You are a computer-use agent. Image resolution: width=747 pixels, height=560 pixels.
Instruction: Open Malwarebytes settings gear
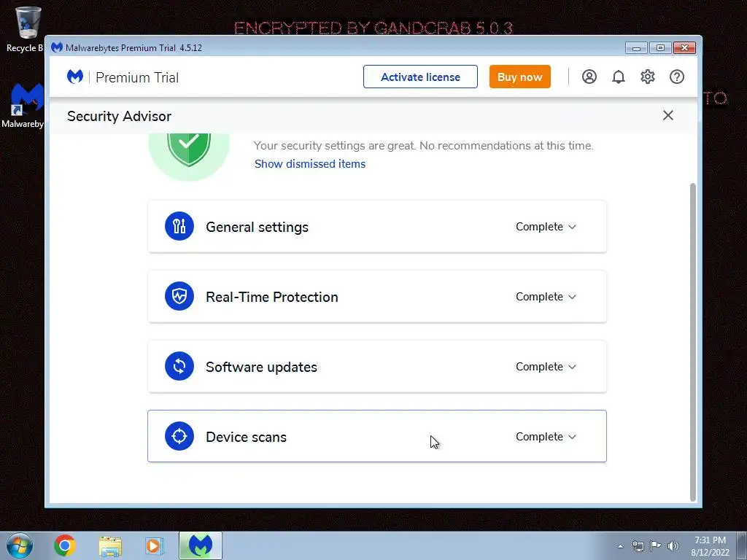click(x=648, y=77)
